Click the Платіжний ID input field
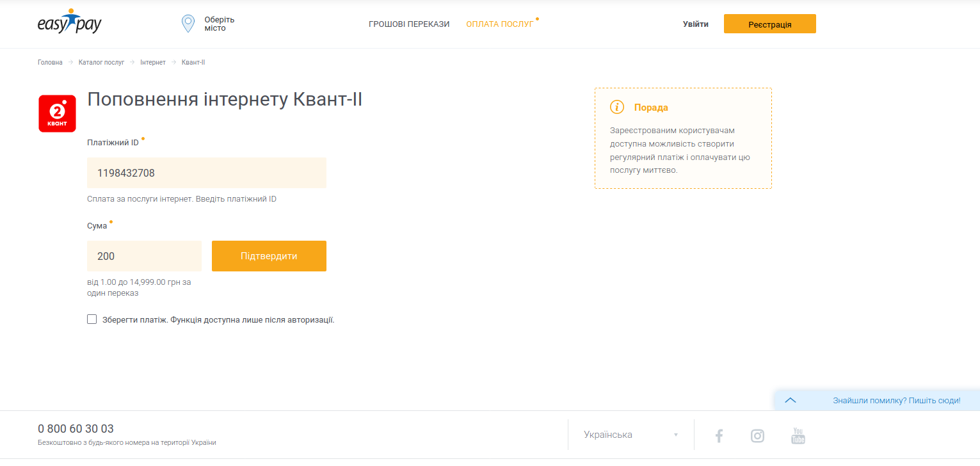This screenshot has height=466, width=980. tap(206, 173)
